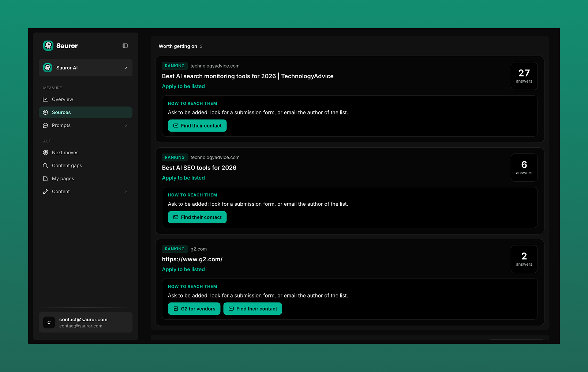Collapse sidebar using the panel icon
The image size is (588, 372).
pos(125,46)
